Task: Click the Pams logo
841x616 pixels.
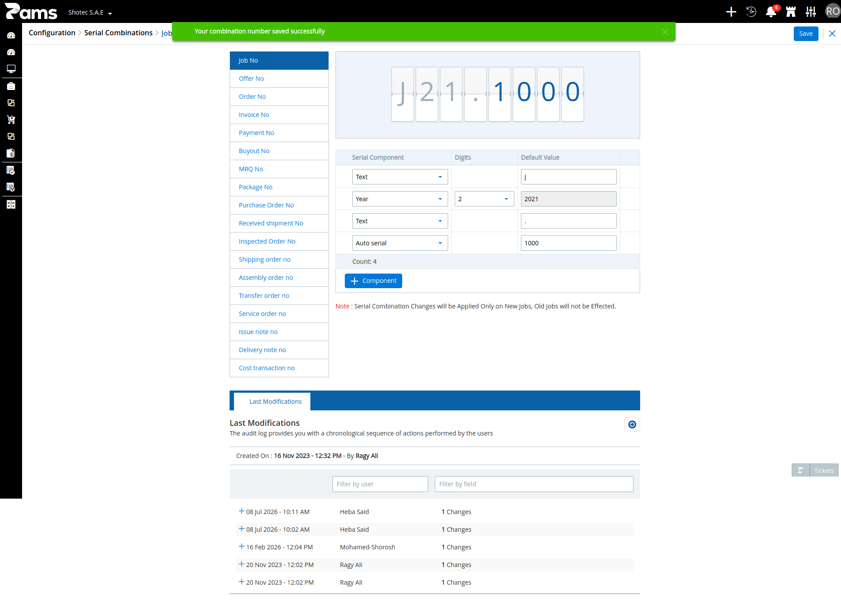Action: coord(31,11)
